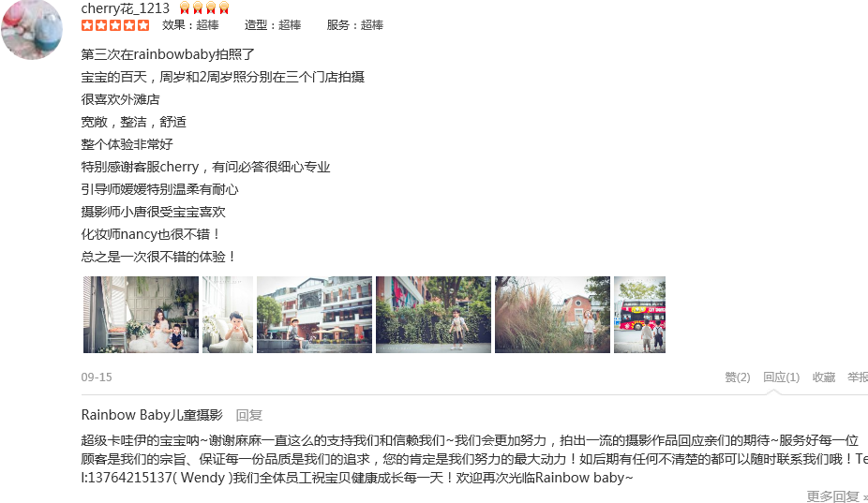Click the 服务:超棒 rating label
Screen dimensions: 868x503
355,25
